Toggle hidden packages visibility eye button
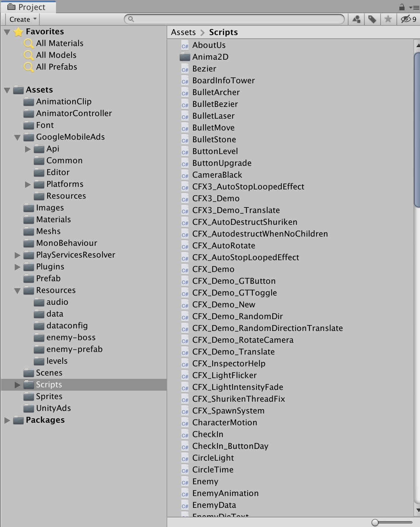420x527 pixels. click(408, 19)
